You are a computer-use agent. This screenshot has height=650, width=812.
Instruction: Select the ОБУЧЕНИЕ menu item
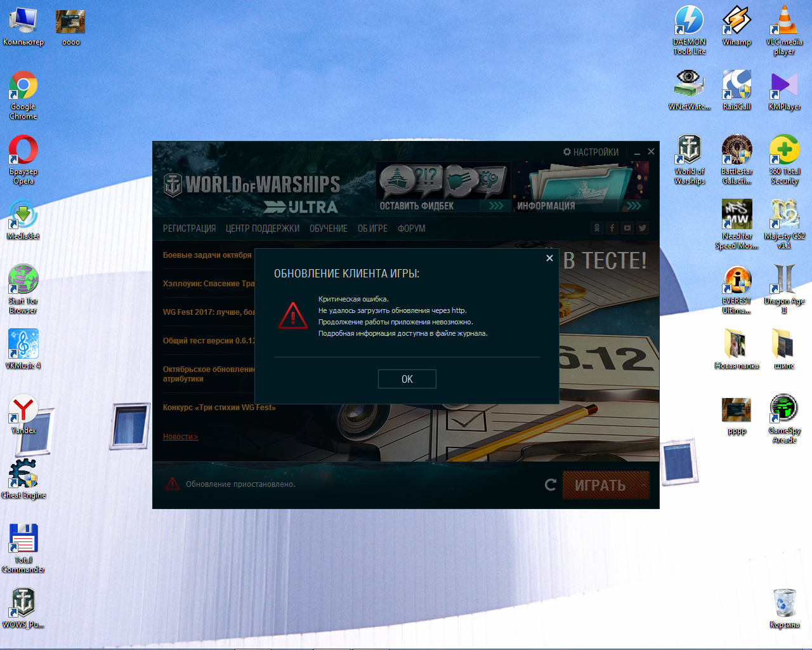329,229
